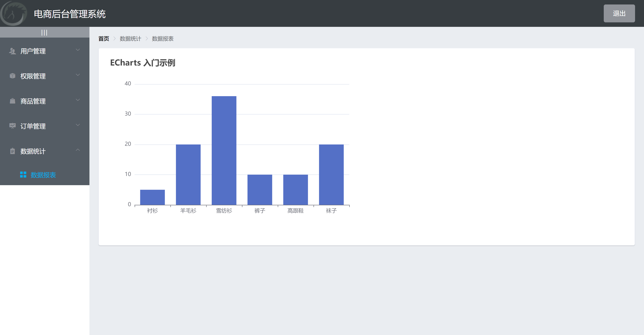
Task: Click 数据报表 in the breadcrumb
Action: [163, 39]
